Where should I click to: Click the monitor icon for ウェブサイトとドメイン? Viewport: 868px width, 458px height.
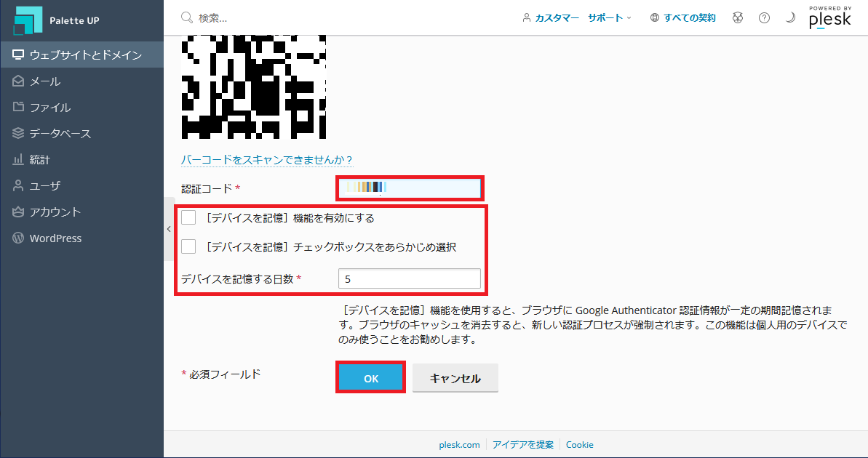tap(18, 55)
